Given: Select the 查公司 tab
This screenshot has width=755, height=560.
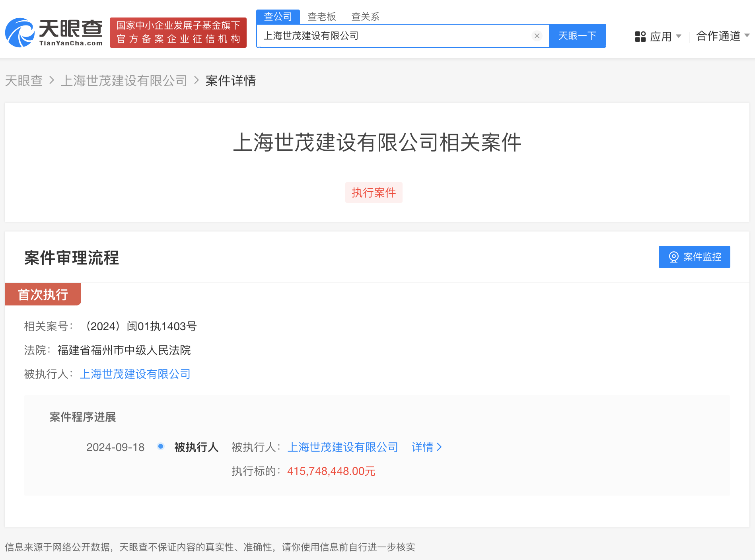Looking at the screenshot, I should tap(278, 16).
